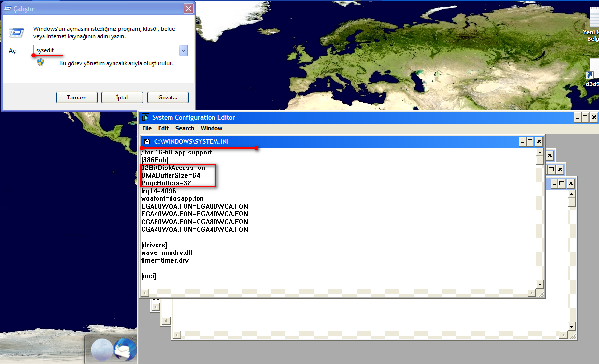Click the SYSTEM.INI vertical scrollbar thumb
Image resolution: width=599 pixels, height=364 pixels.
click(540, 161)
